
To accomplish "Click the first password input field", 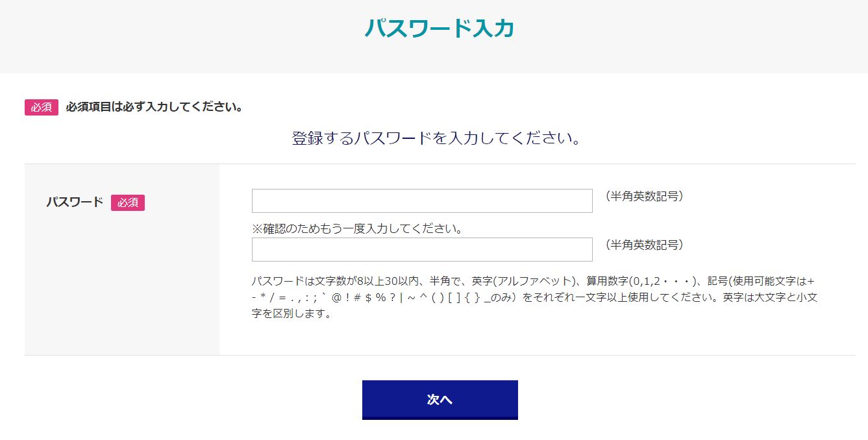I will pyautogui.click(x=422, y=201).
